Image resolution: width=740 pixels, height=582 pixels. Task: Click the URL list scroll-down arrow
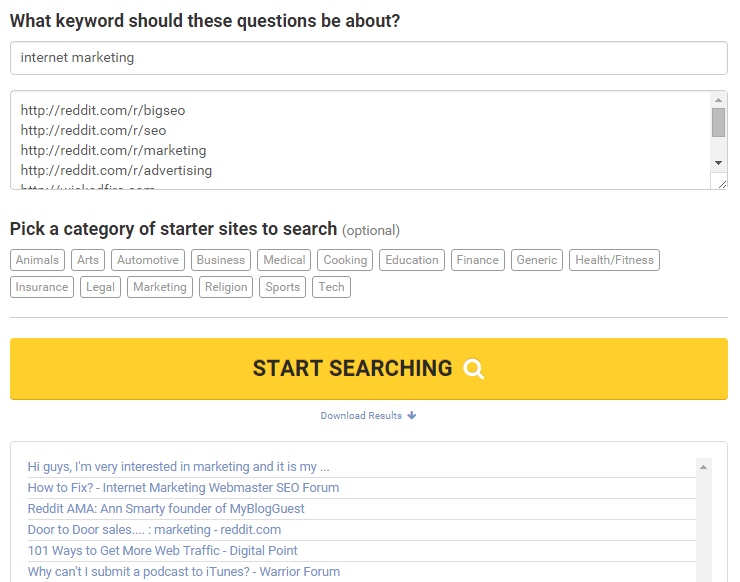click(x=718, y=163)
